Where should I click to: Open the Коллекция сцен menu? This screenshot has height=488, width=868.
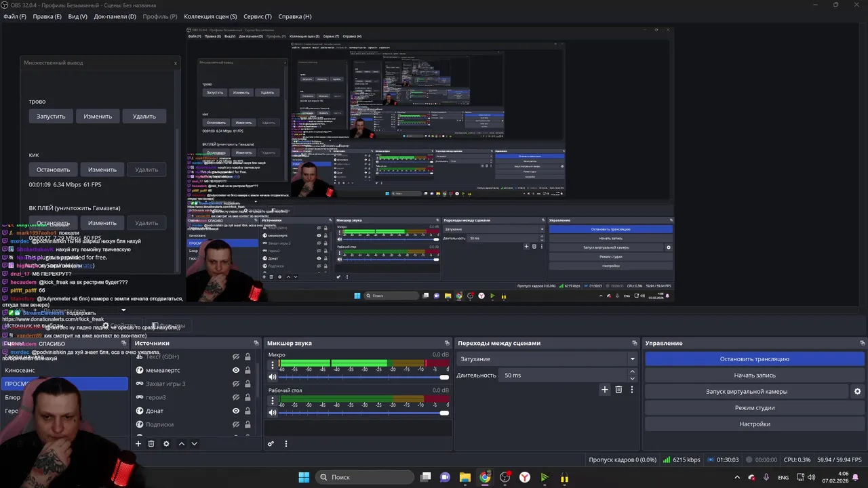pos(210,16)
